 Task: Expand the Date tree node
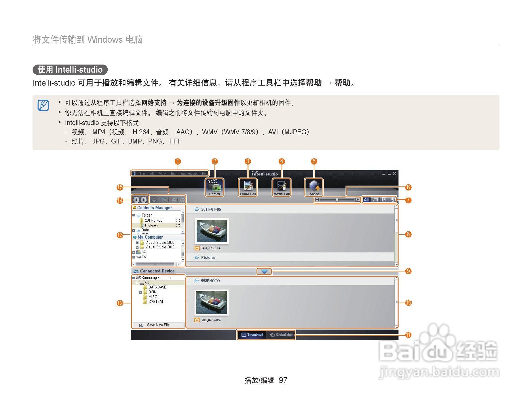(x=134, y=230)
